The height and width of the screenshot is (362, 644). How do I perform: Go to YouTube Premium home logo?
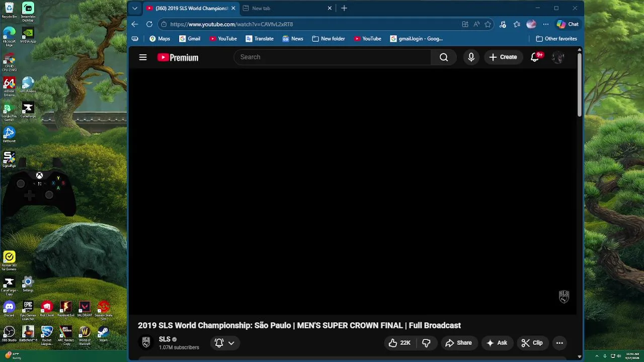(178, 57)
